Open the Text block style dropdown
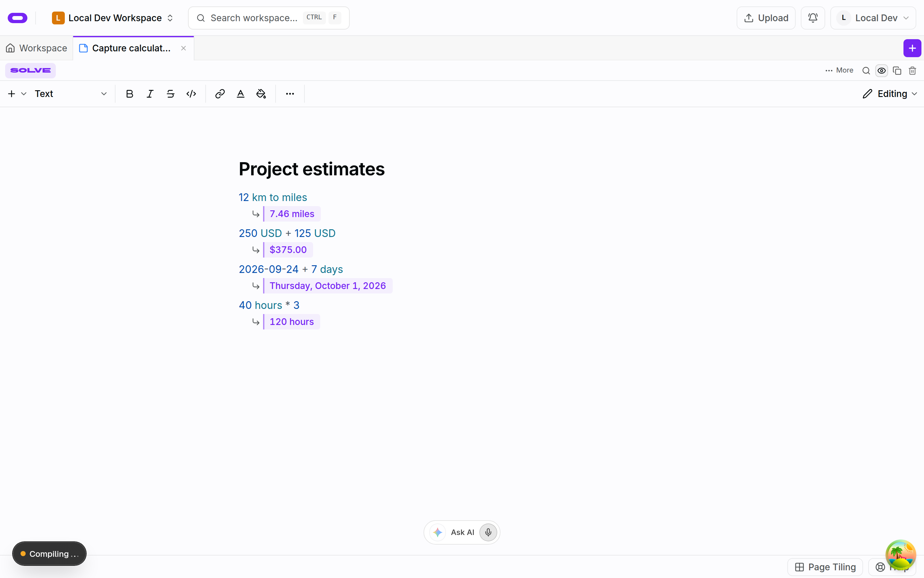The width and height of the screenshot is (924, 578). (71, 94)
